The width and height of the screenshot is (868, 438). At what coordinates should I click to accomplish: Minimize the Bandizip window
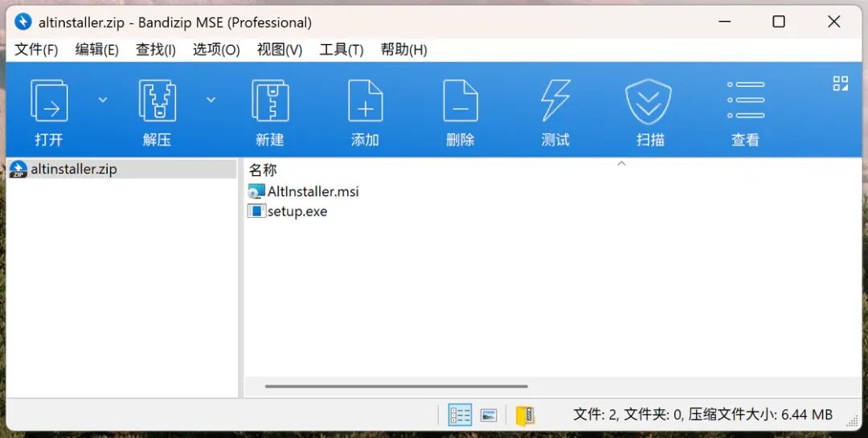(725, 22)
